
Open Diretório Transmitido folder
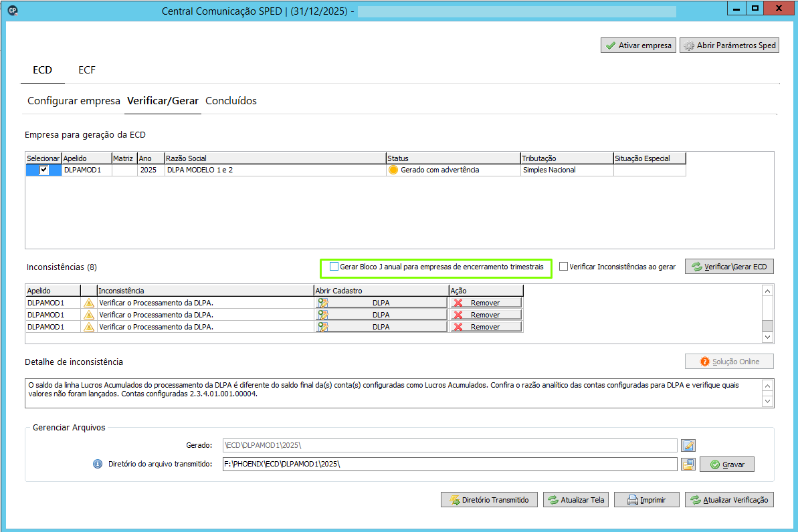[488, 500]
